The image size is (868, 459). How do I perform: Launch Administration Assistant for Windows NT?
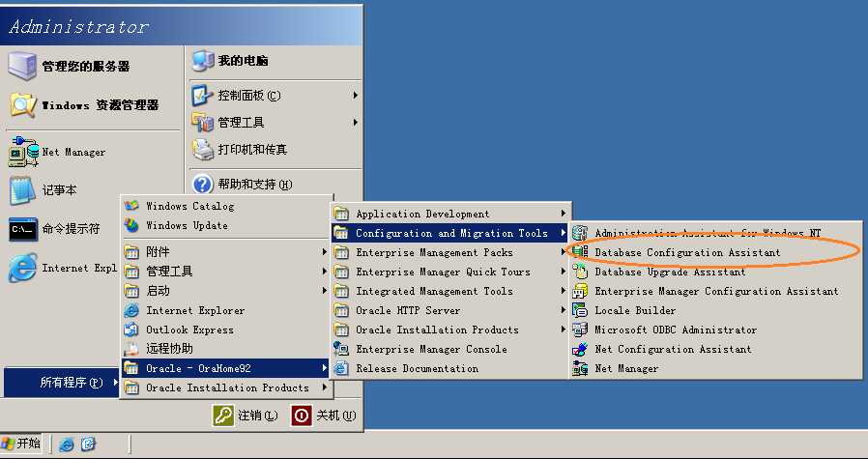click(715, 233)
